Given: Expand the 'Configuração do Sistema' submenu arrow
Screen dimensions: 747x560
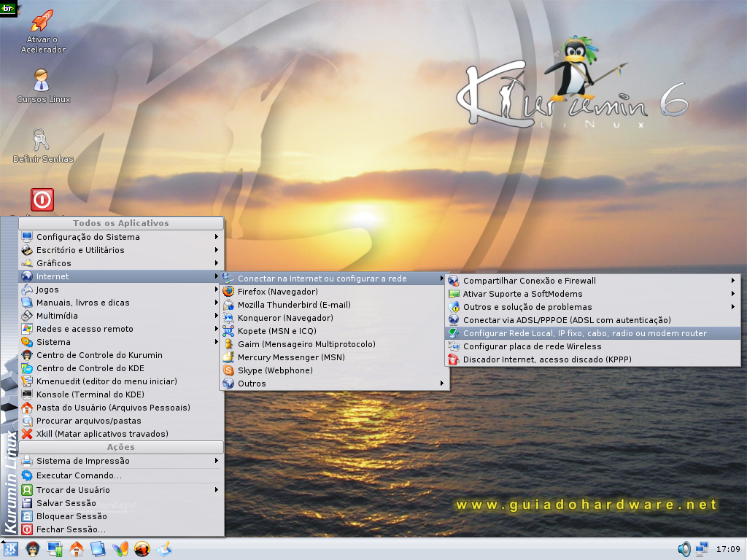Looking at the screenshot, I should (x=216, y=237).
